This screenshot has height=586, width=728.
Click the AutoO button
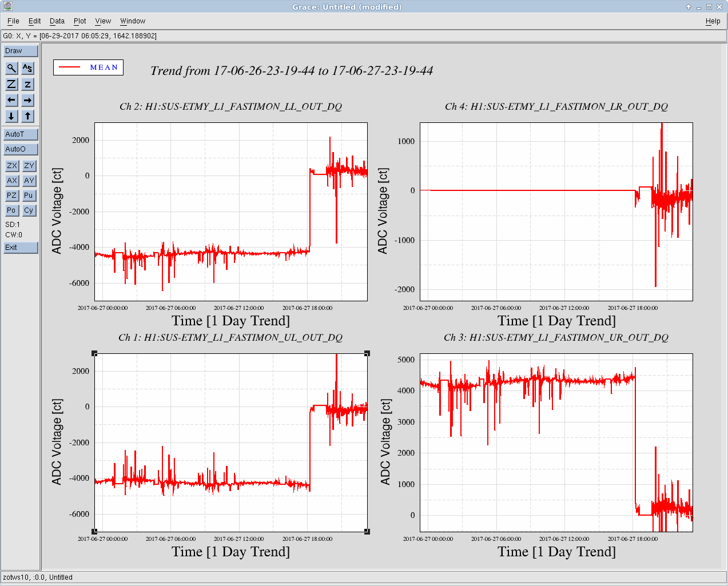(21, 149)
